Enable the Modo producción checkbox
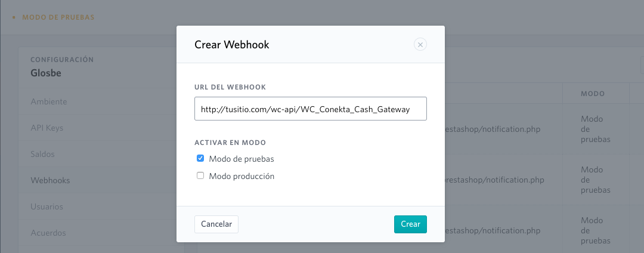The height and width of the screenshot is (253, 644). pyautogui.click(x=200, y=176)
